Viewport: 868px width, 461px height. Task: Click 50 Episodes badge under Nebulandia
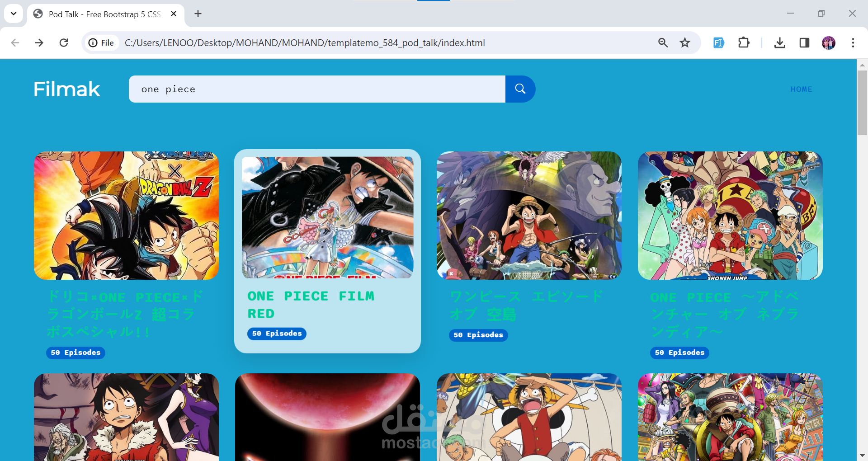[679, 353]
